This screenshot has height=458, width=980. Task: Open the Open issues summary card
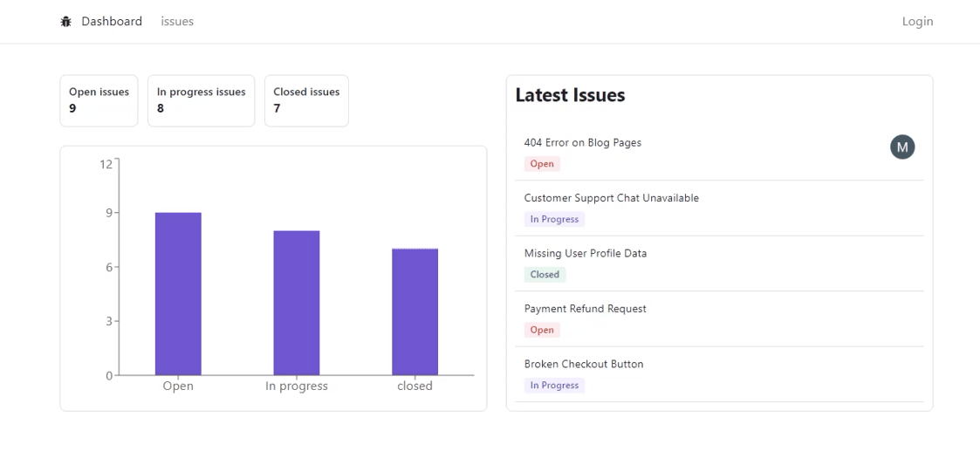[99, 100]
